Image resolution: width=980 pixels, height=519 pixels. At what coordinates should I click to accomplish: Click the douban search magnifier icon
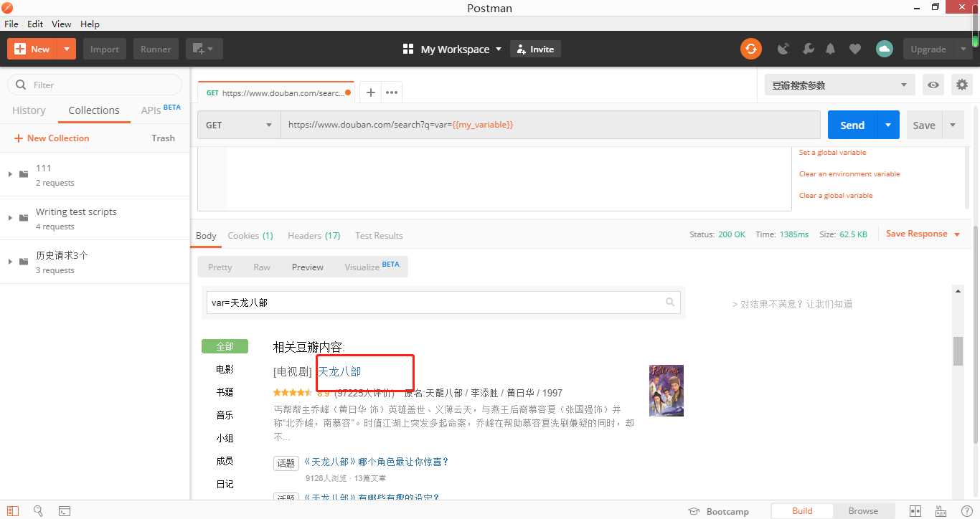[670, 303]
